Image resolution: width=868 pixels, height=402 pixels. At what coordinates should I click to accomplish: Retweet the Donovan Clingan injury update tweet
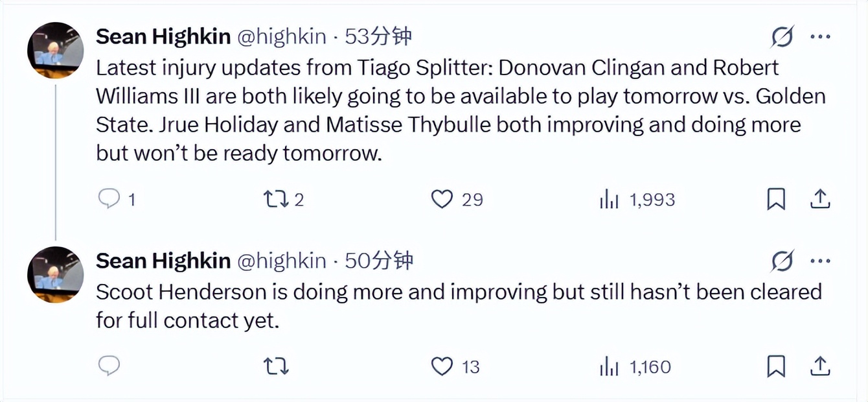click(x=277, y=199)
